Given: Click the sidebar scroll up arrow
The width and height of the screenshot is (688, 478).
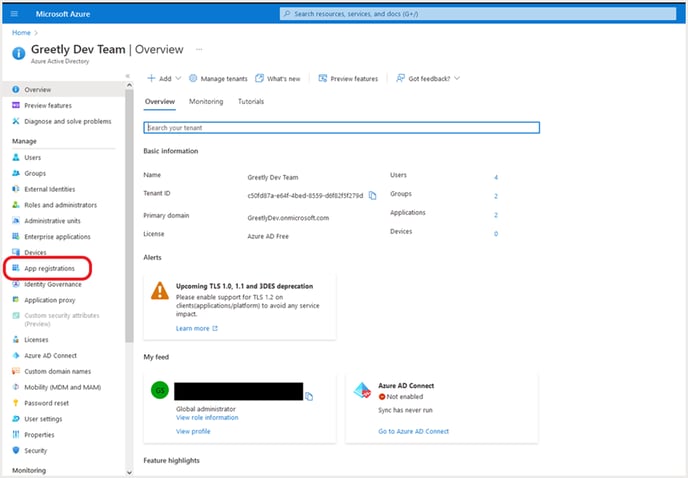Looking at the screenshot, I should [129, 85].
